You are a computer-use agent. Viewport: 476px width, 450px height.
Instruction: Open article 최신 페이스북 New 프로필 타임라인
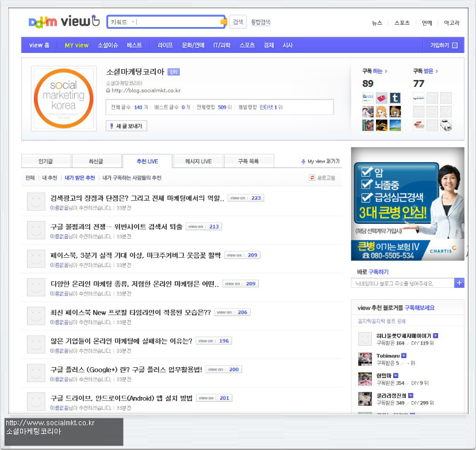tap(130, 312)
